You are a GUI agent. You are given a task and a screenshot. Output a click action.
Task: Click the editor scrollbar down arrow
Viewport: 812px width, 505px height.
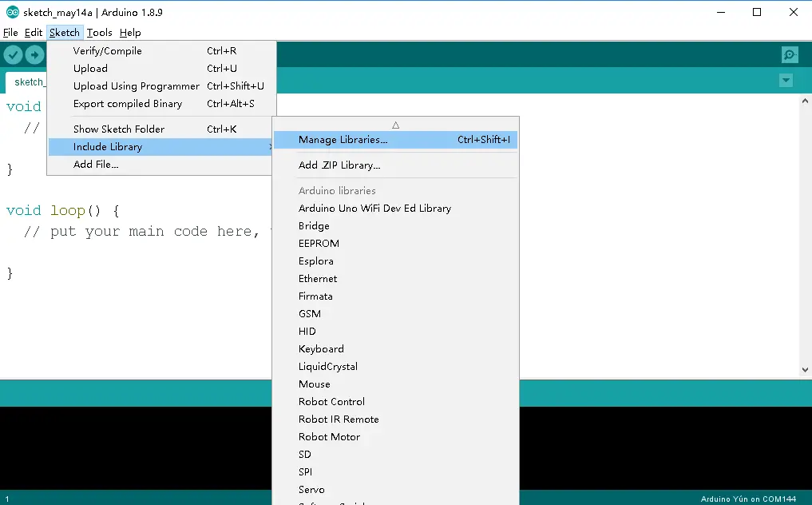click(805, 370)
